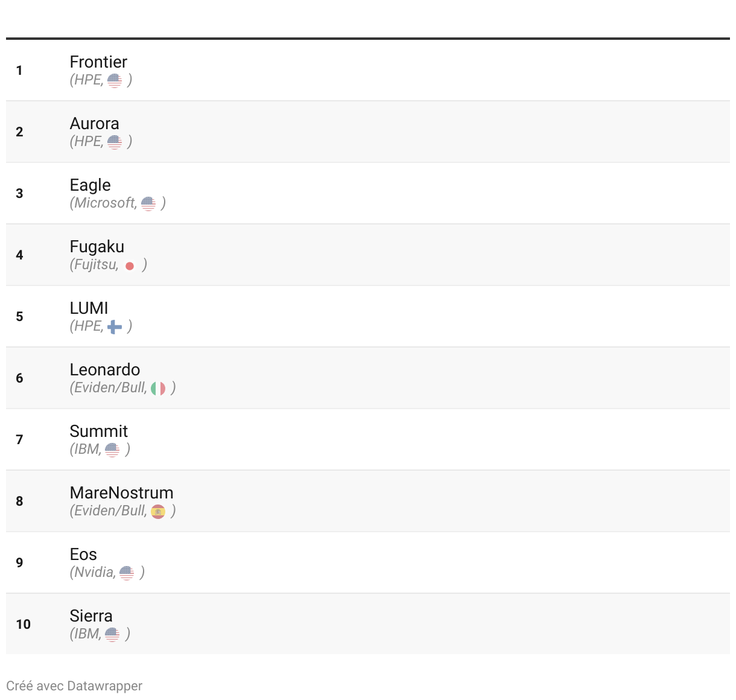
Task: Click the US flag under Sierra
Action: pyautogui.click(x=112, y=635)
